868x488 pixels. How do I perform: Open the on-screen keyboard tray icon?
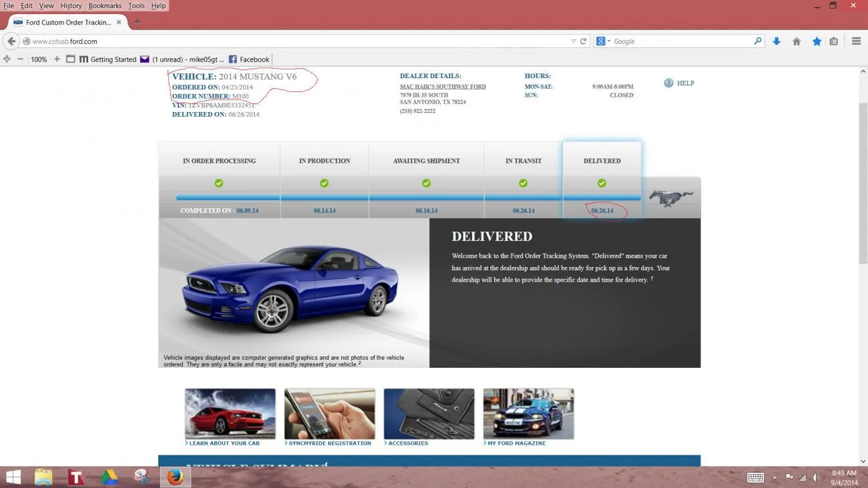point(755,477)
